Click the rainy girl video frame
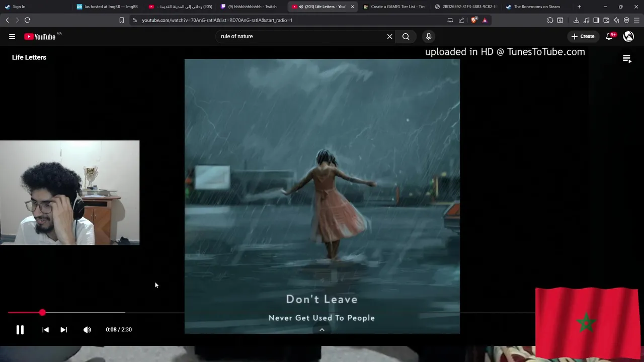 pos(322,196)
